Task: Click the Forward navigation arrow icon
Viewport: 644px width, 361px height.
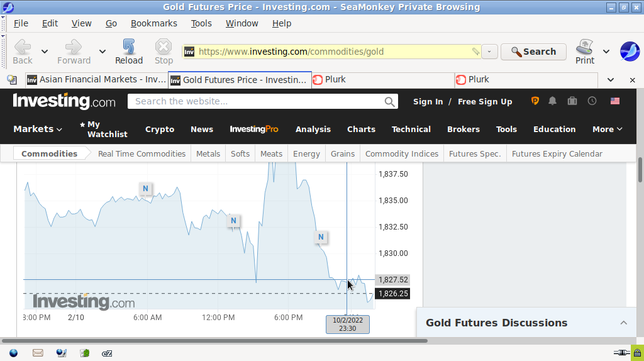Action: pos(74,47)
